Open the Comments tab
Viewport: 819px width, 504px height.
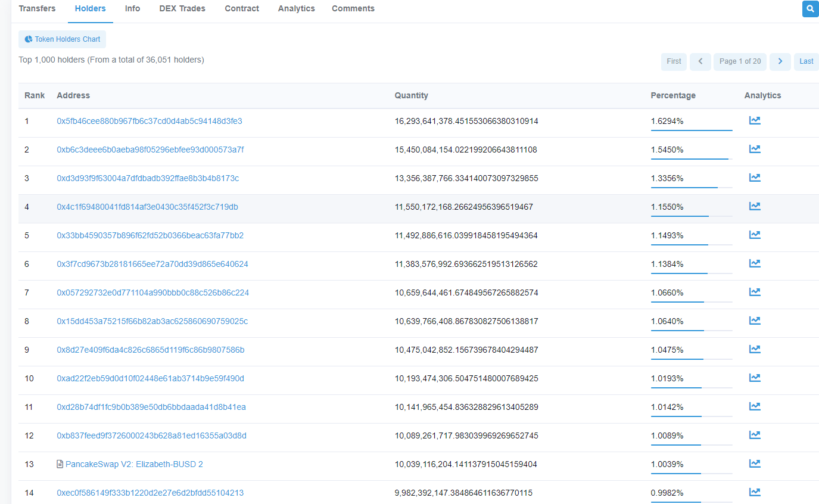tap(353, 9)
